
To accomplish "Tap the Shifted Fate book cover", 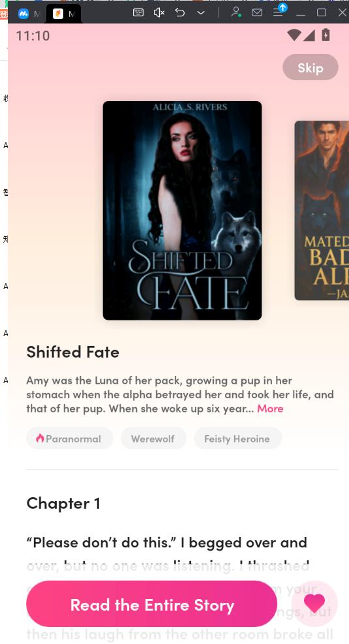I will [182, 210].
